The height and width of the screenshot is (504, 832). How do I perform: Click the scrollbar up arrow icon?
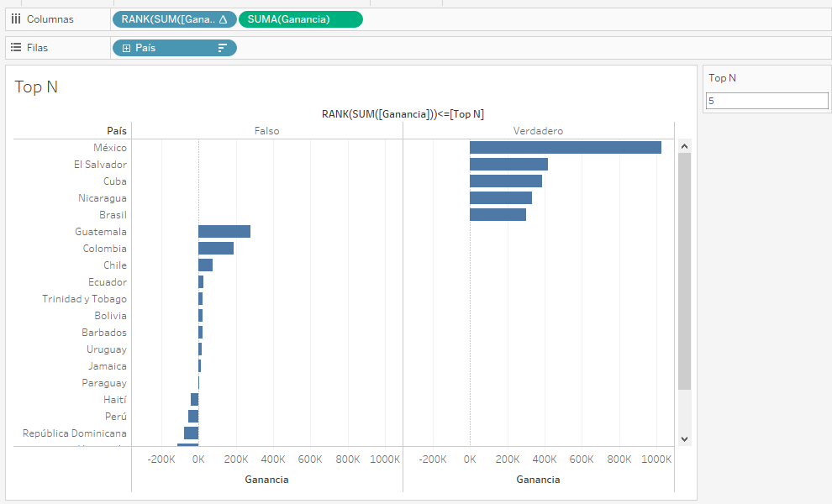click(684, 144)
